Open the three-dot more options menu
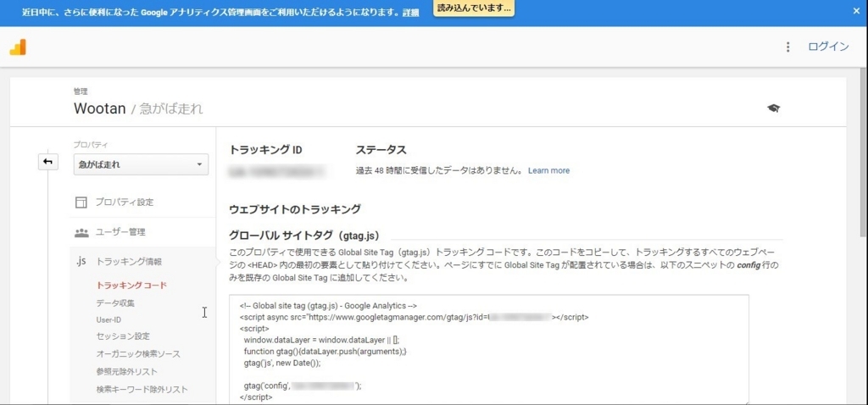868x405 pixels. coord(787,47)
